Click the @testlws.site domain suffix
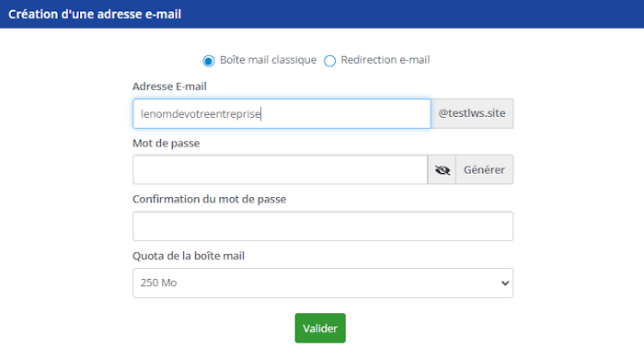This screenshot has height=359, width=644. pyautogui.click(x=472, y=114)
